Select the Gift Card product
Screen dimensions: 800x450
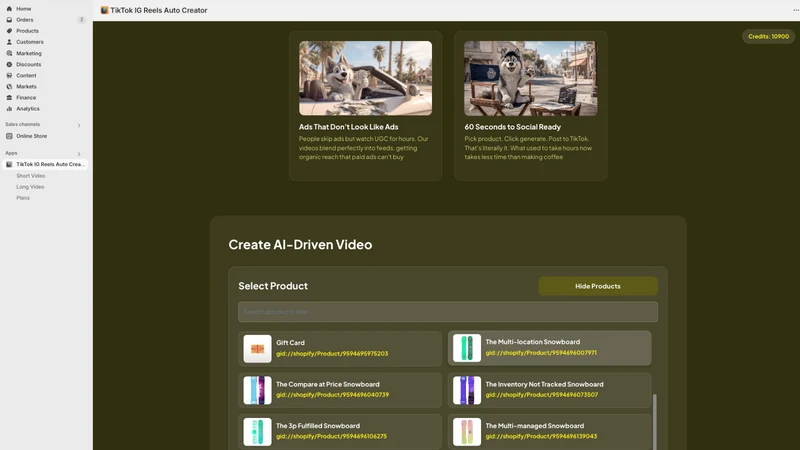(340, 348)
